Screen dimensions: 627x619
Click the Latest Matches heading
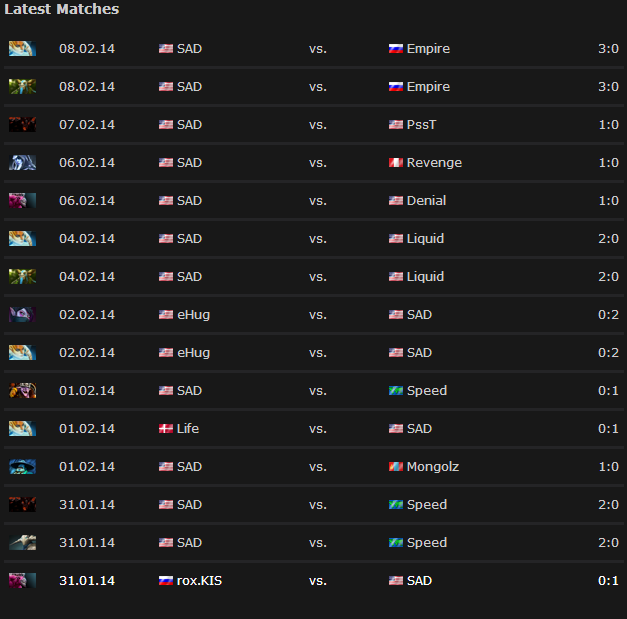click(x=61, y=9)
